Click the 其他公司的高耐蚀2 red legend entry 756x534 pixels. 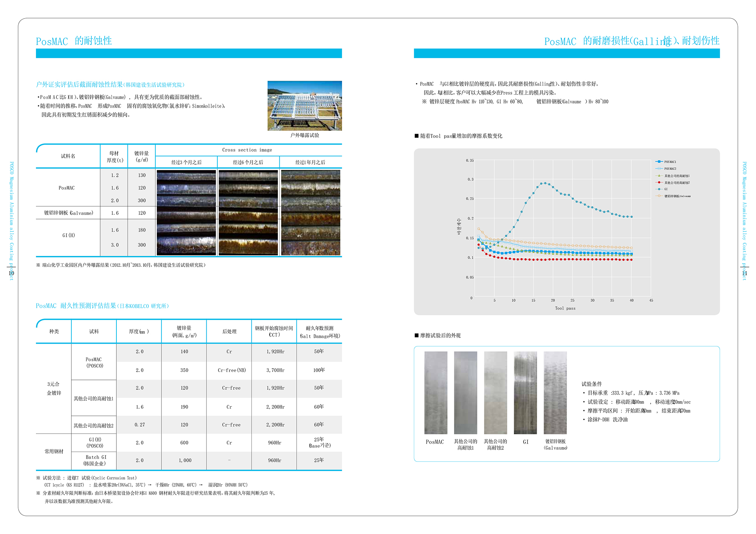[x=672, y=183]
